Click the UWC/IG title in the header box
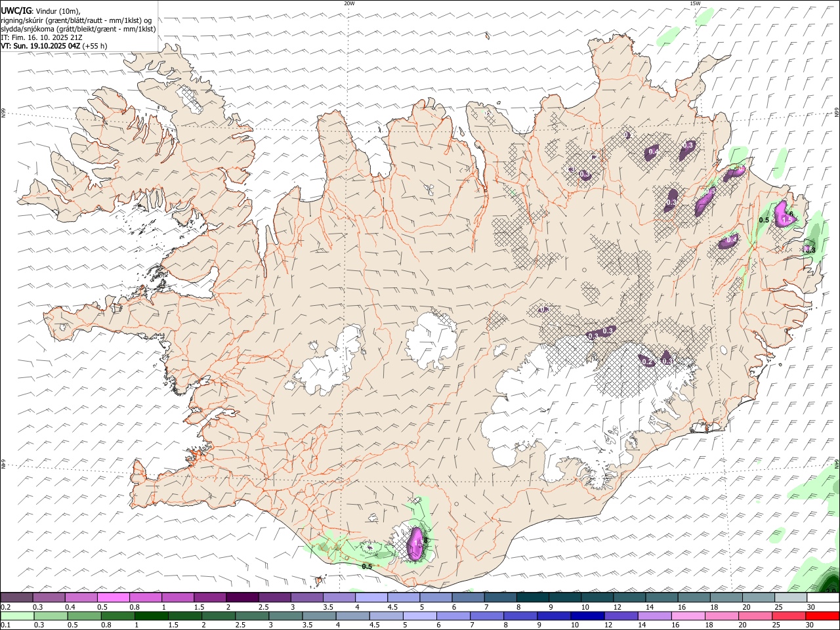 click(x=16, y=11)
